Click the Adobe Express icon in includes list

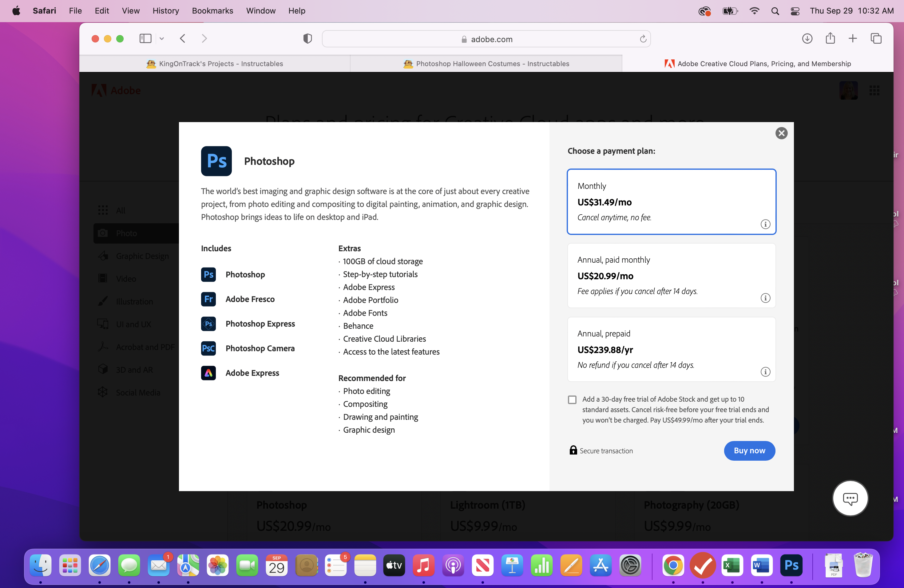(208, 373)
